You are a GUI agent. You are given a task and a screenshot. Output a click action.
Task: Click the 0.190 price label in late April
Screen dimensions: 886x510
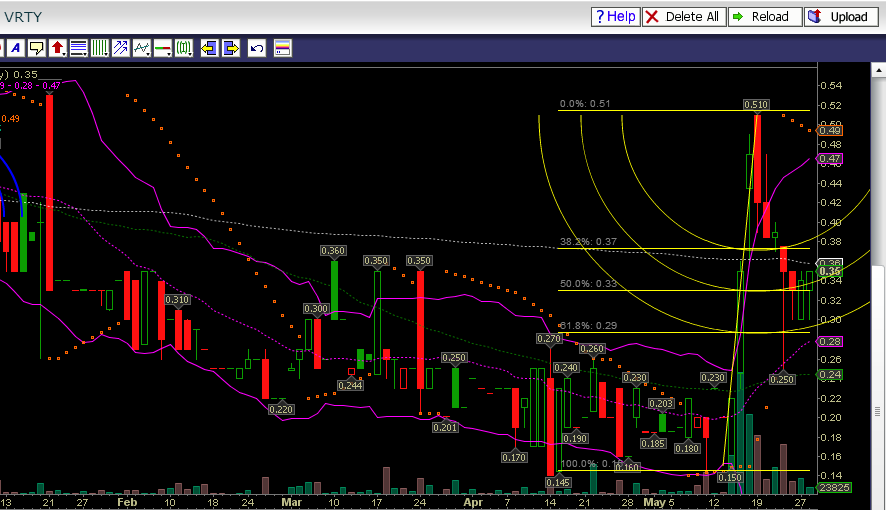coord(575,438)
